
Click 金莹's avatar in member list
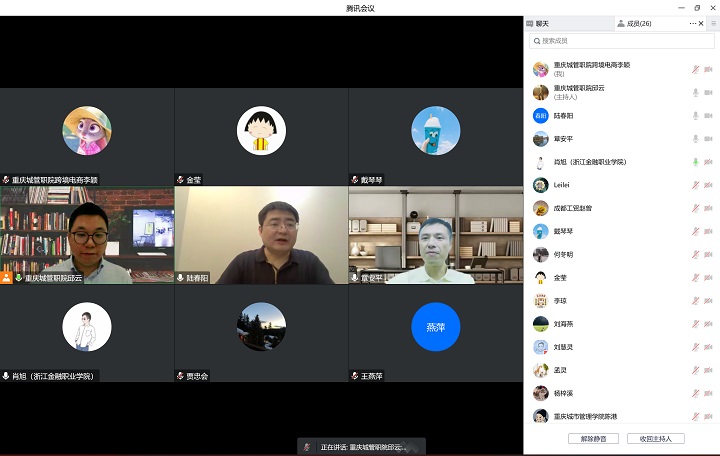pos(540,277)
